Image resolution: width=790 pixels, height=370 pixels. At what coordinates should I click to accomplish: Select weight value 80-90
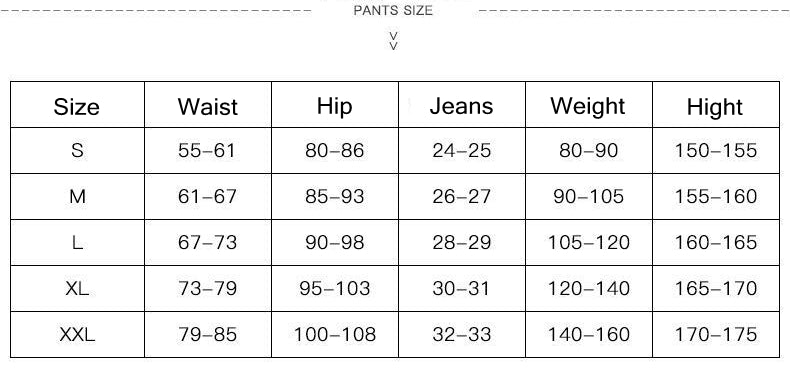pyautogui.click(x=588, y=150)
